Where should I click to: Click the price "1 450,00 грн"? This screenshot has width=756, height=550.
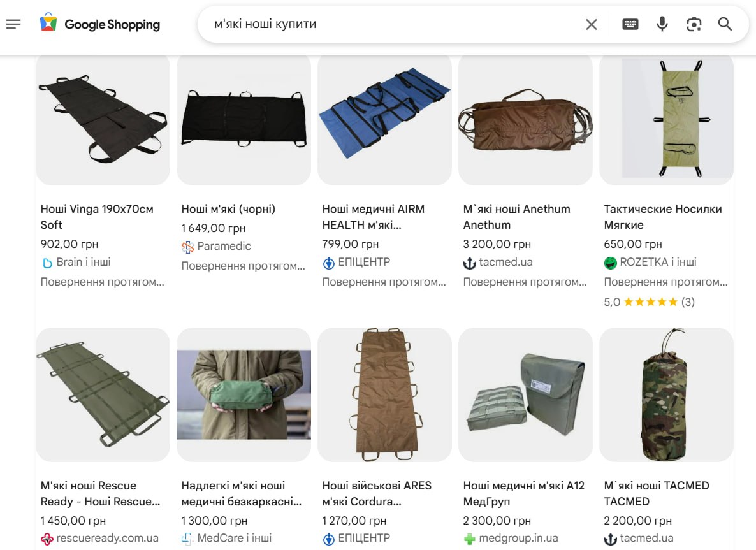pyautogui.click(x=73, y=521)
